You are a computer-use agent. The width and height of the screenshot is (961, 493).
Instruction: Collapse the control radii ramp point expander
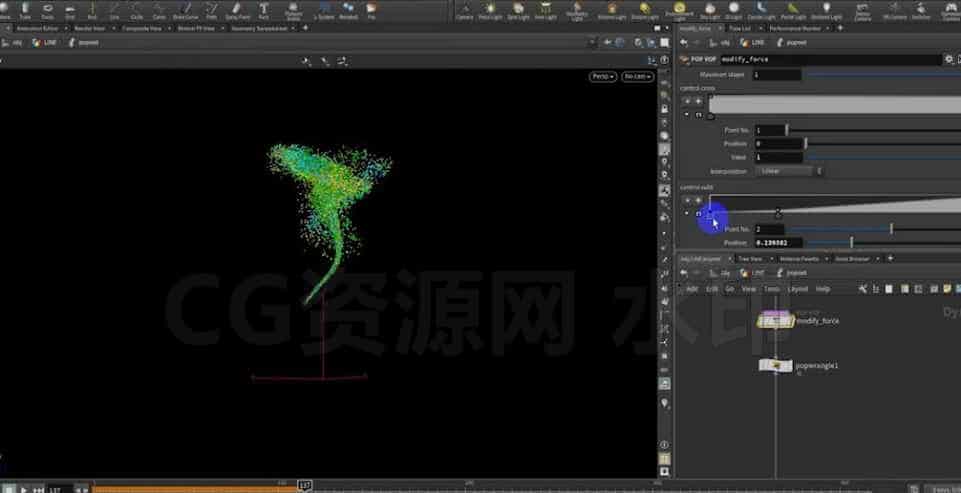[x=686, y=213]
